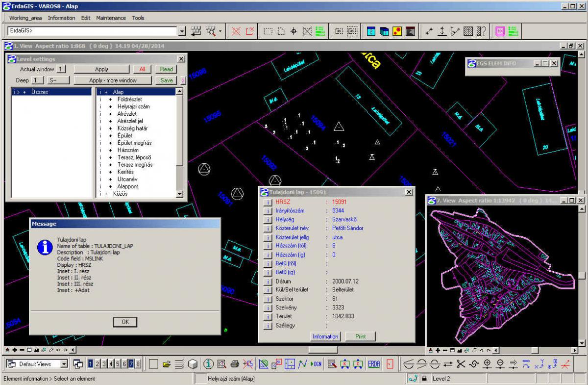Open the Tools menu

click(x=138, y=18)
